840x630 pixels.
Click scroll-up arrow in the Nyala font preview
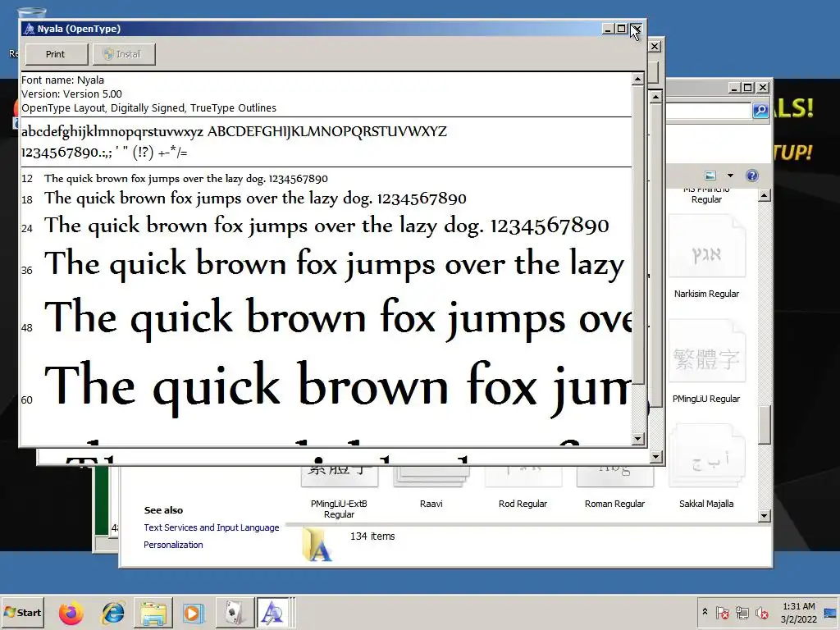click(x=637, y=80)
